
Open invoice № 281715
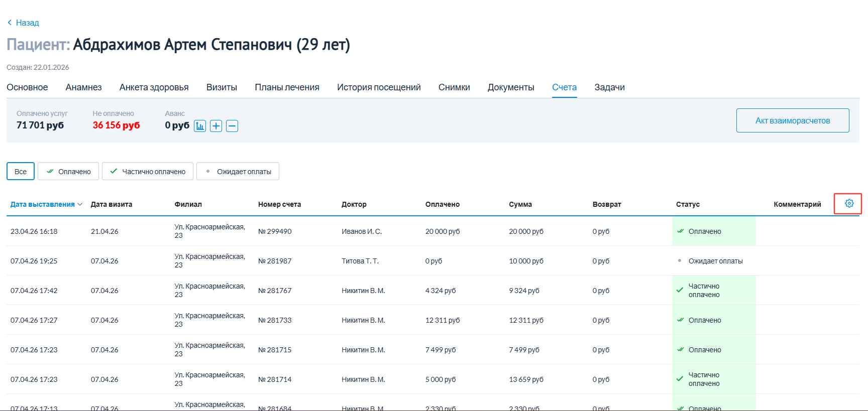click(275, 350)
